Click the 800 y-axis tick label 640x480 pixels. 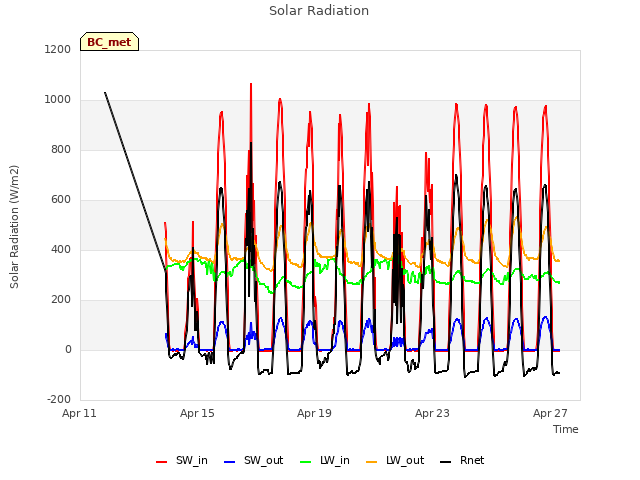point(61,149)
